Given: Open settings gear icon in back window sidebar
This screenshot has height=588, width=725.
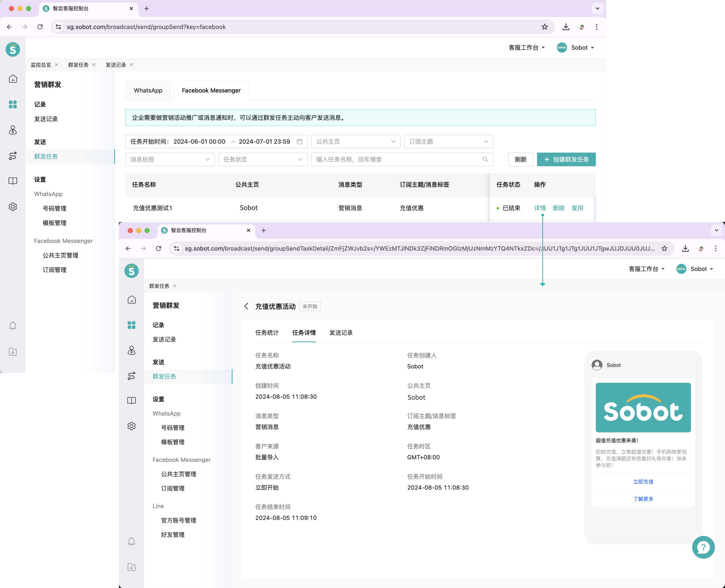Looking at the screenshot, I should coord(13,207).
